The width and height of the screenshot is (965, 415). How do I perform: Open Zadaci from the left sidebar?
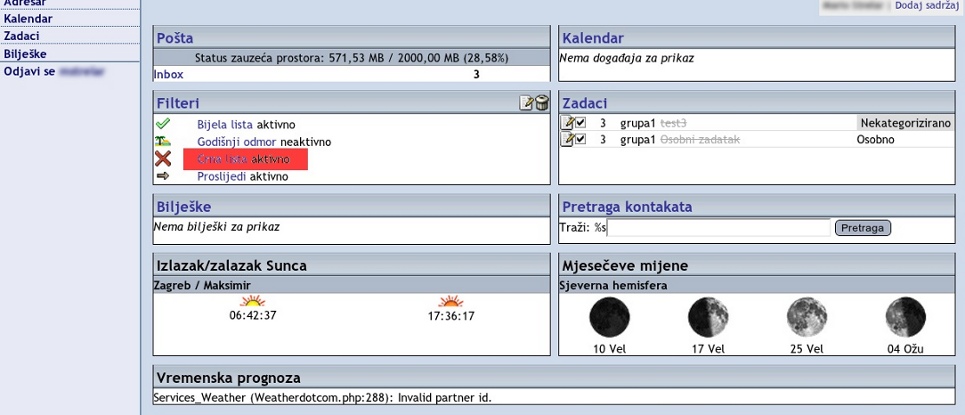22,36
